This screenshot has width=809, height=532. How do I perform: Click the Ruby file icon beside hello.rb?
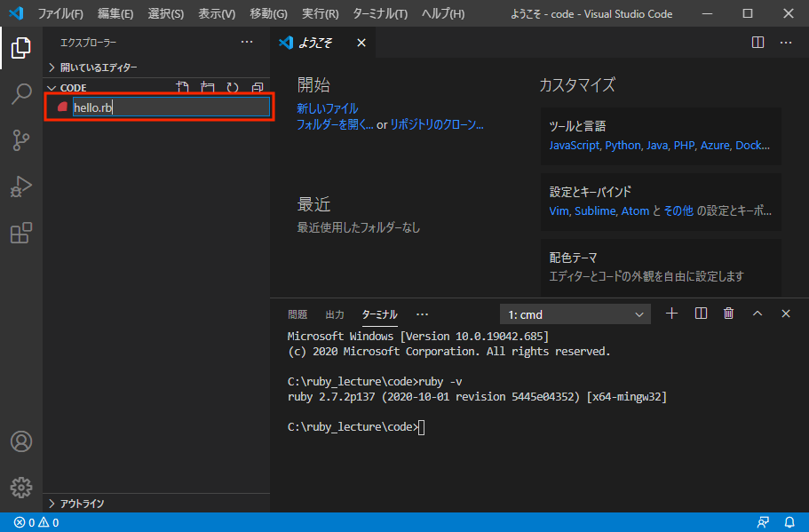62,107
